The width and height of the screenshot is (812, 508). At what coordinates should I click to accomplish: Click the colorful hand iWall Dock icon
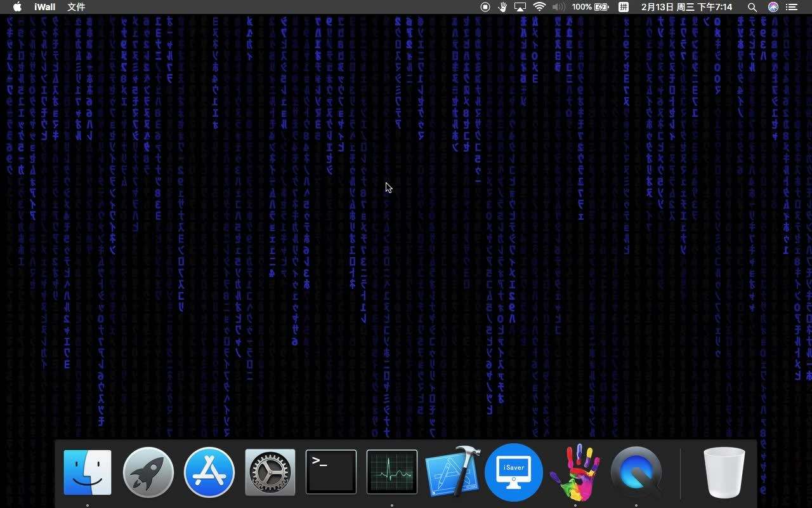tap(575, 472)
